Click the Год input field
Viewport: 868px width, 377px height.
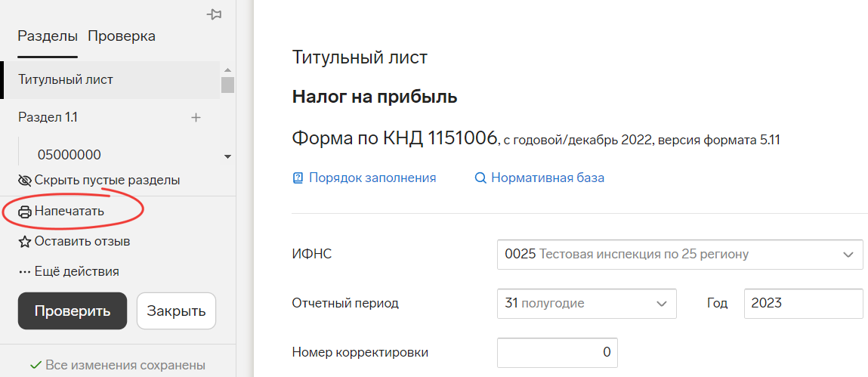pos(803,304)
